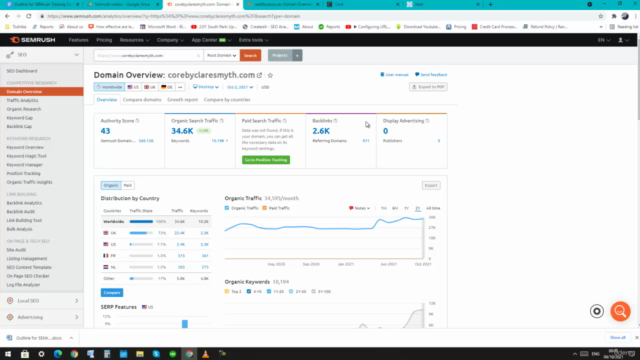Image resolution: width=640 pixels, height=360 pixels.
Task: Click the round target widget icon
Action: click(597, 311)
